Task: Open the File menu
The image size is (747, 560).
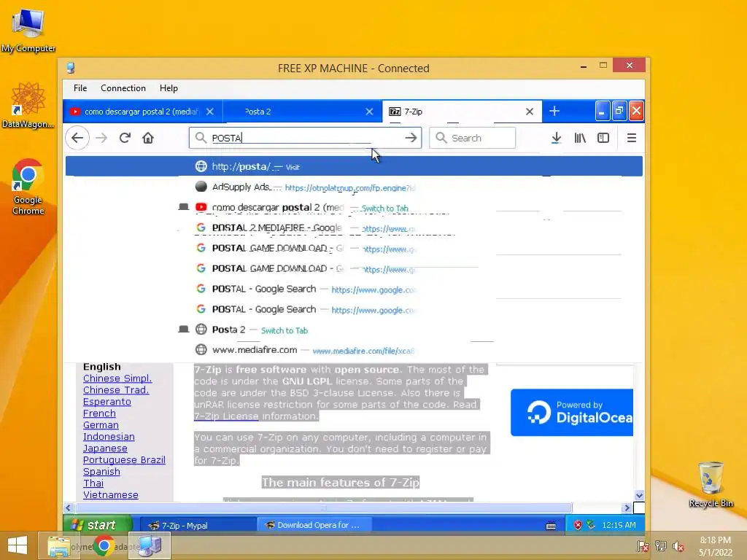Action: (x=80, y=88)
